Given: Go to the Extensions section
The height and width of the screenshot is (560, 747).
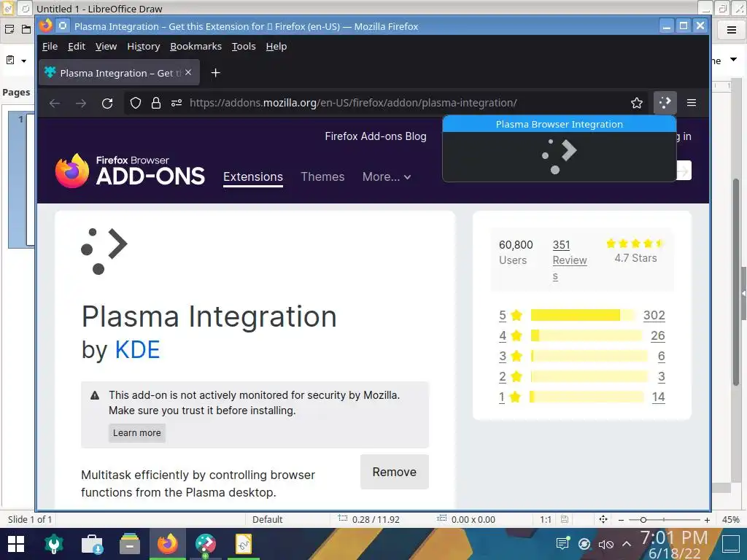Looking at the screenshot, I should click(x=253, y=176).
